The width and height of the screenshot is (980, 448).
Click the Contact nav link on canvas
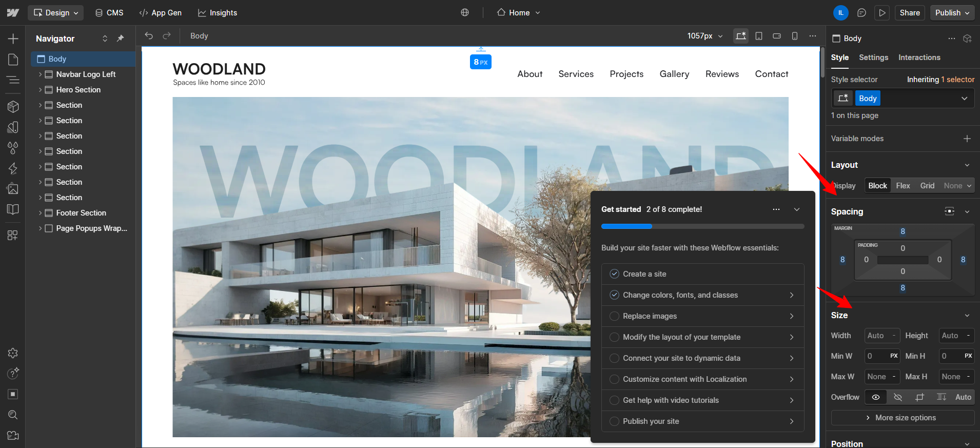(x=771, y=74)
